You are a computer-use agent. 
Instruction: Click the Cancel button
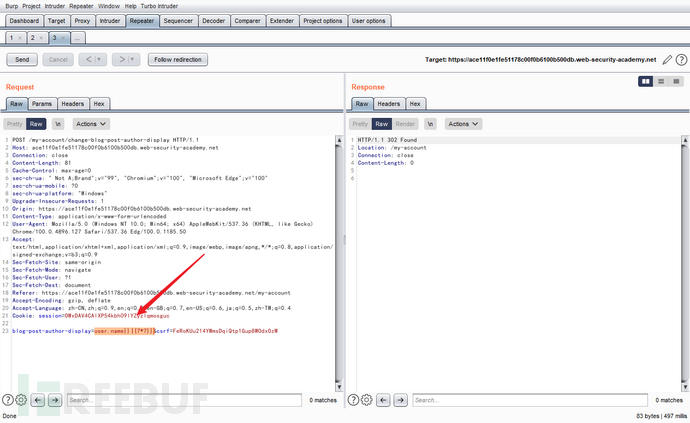coord(58,59)
